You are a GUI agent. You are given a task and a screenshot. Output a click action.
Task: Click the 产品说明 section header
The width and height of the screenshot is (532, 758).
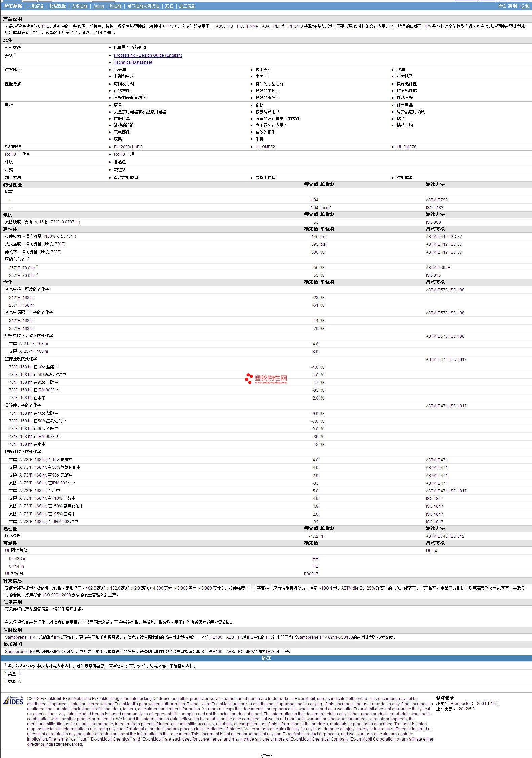click(12, 19)
